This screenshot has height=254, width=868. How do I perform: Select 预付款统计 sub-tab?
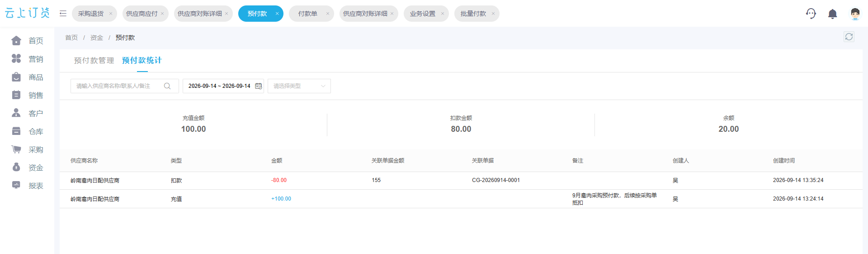click(x=142, y=61)
